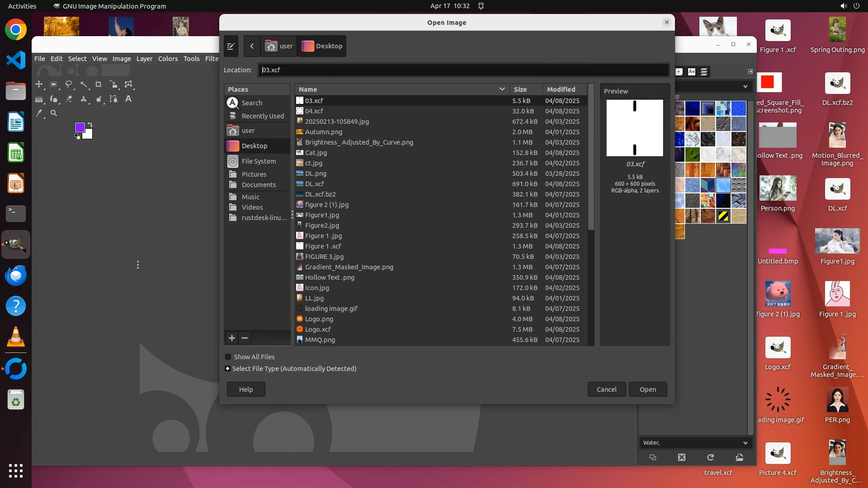Select the Color Picker eyedropper tool
Viewport: 868px width, 488px height.
click(39, 113)
